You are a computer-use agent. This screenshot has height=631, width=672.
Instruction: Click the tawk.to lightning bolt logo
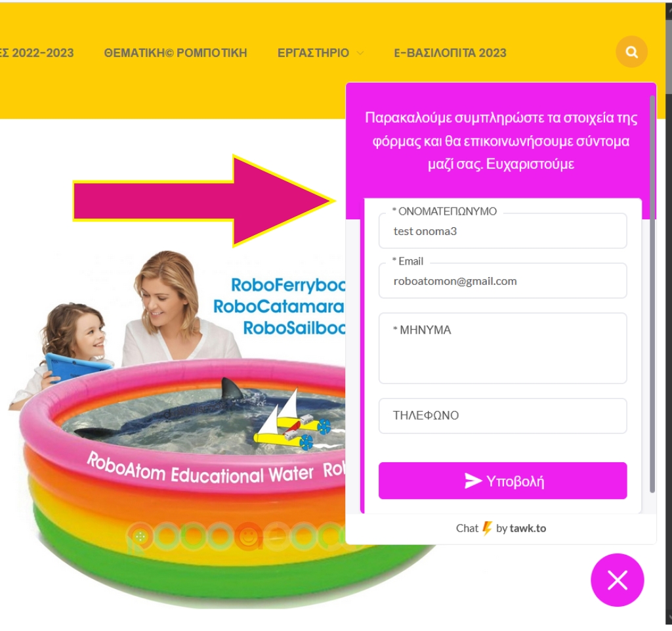point(488,528)
